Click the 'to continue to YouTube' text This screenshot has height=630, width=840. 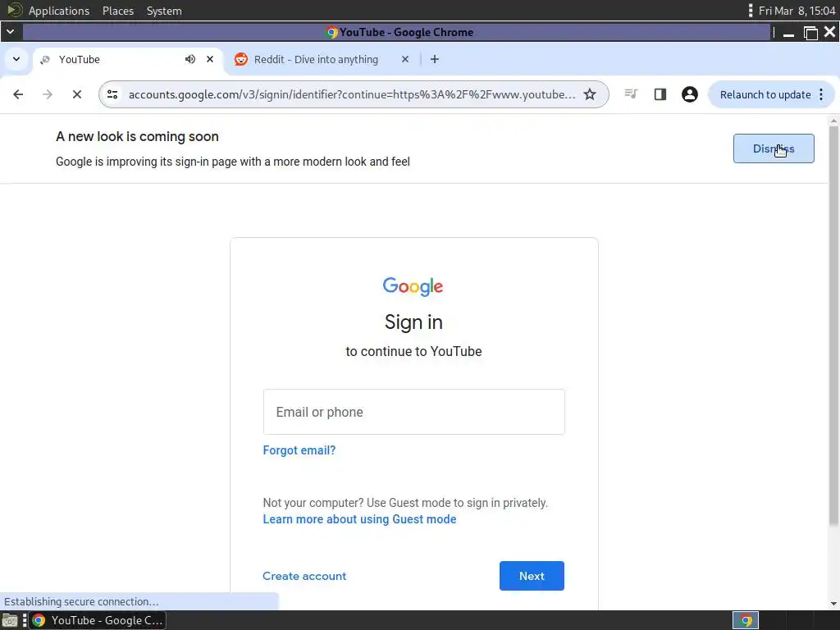413,351
